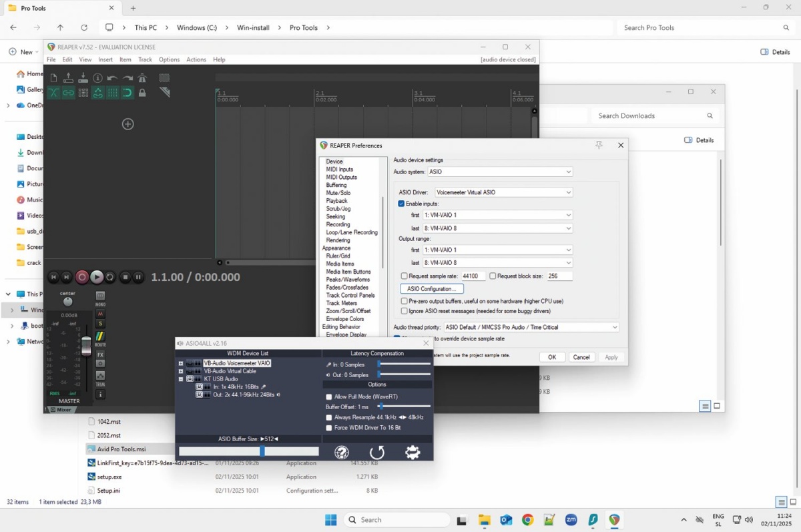Image resolution: width=801 pixels, height=532 pixels.
Task: Click REAPER's Open Project toolbar icon
Action: 68,78
